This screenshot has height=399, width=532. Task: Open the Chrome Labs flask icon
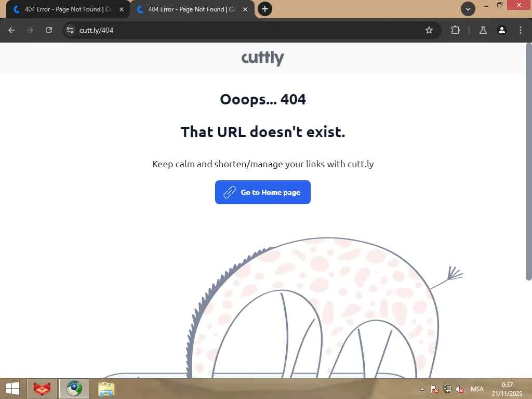483,30
